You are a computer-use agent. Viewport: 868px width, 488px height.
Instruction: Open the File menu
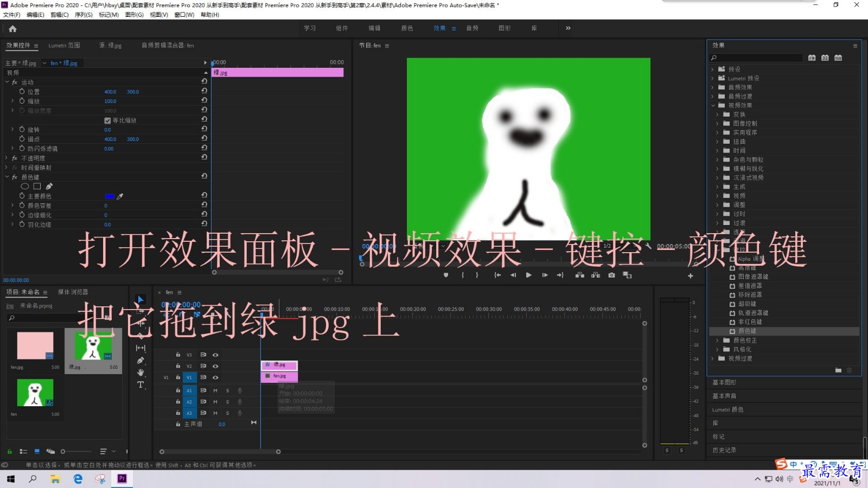tap(11, 15)
